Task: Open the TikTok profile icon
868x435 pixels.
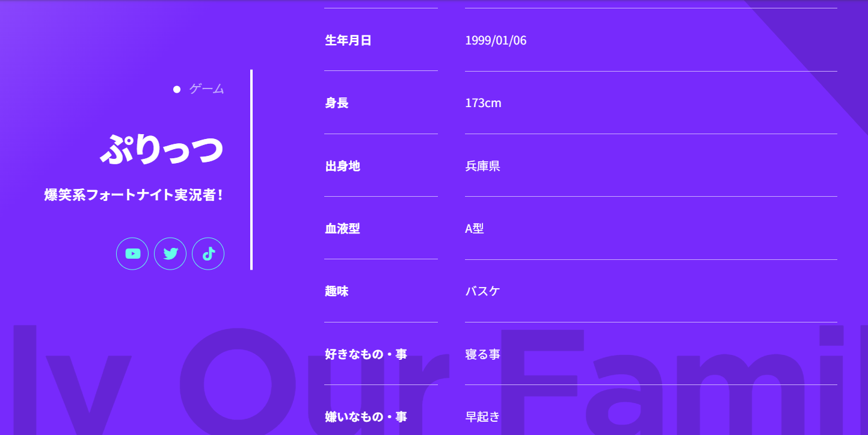Action: (208, 254)
